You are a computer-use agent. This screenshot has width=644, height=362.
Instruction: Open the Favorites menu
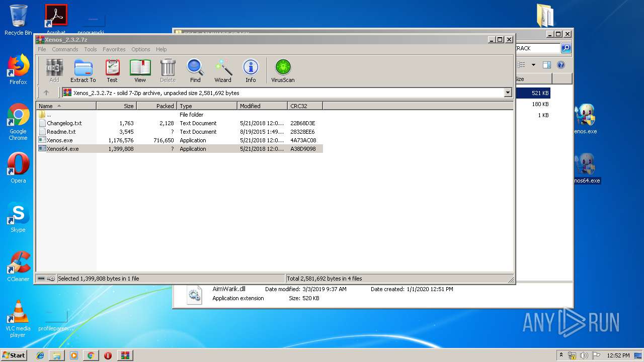coord(114,49)
